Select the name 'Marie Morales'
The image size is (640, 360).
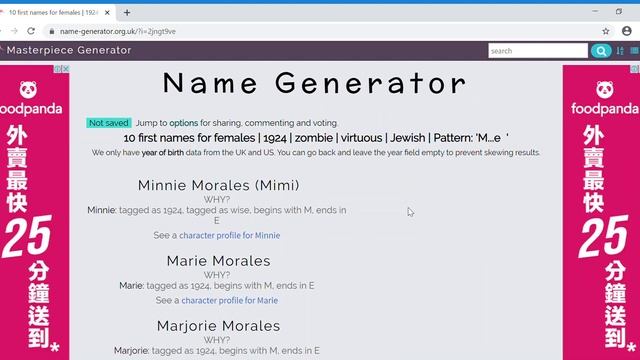pyautogui.click(x=218, y=261)
